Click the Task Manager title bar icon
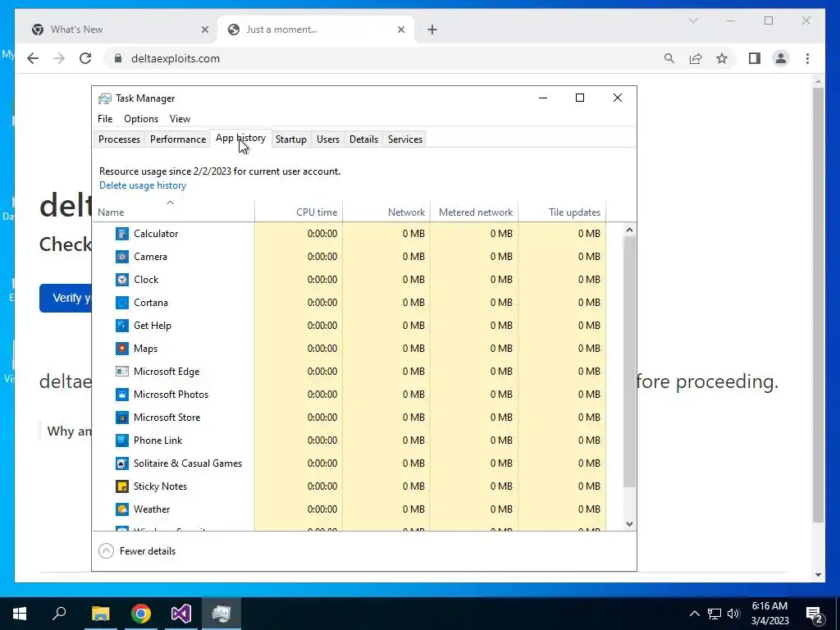 click(x=105, y=98)
